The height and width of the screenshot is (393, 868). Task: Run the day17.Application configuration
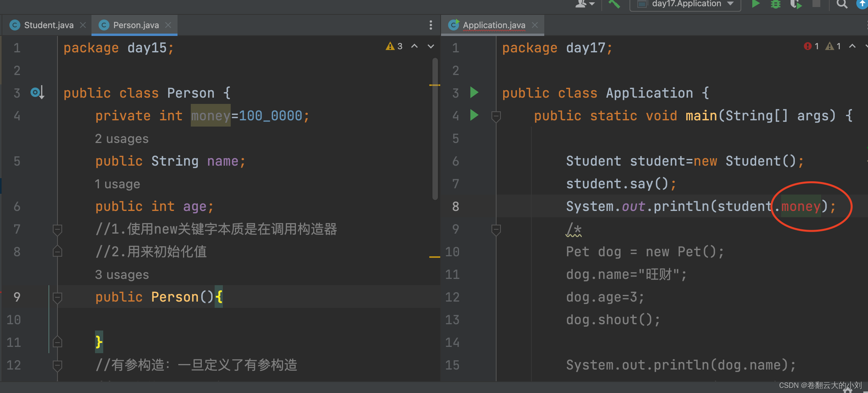click(755, 4)
